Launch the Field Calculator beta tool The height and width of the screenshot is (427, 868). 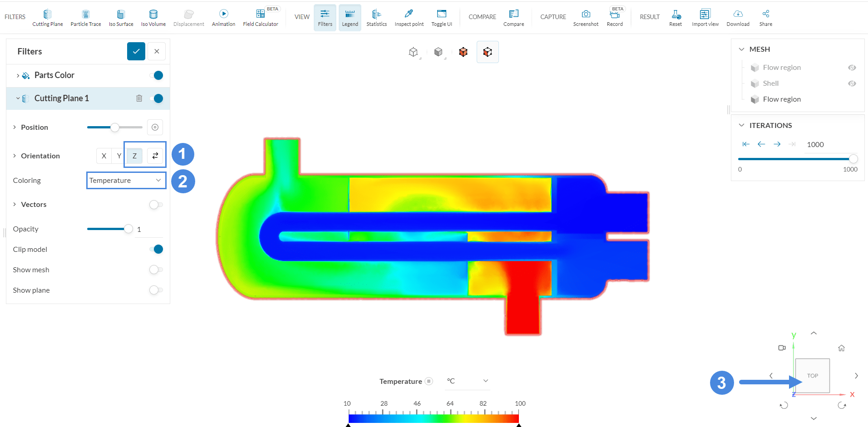(260, 17)
